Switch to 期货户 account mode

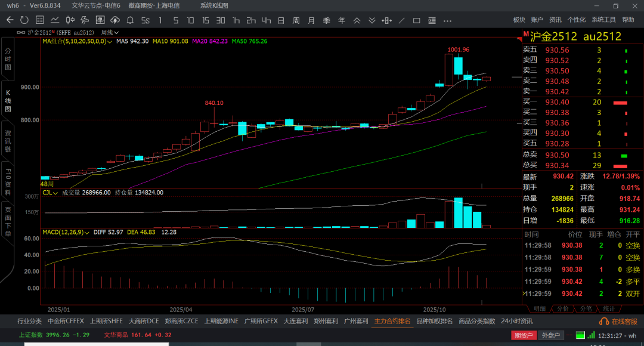click(x=524, y=335)
